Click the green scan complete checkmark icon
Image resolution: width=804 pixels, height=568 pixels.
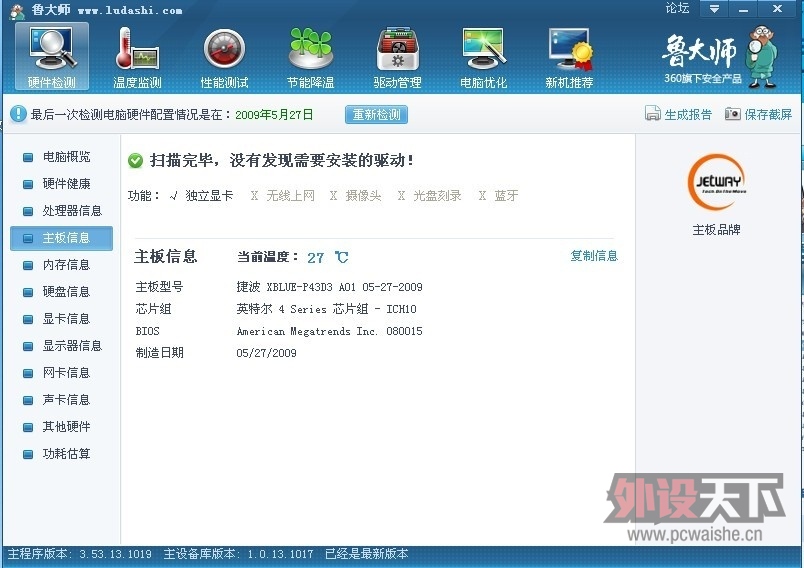pyautogui.click(x=135, y=161)
